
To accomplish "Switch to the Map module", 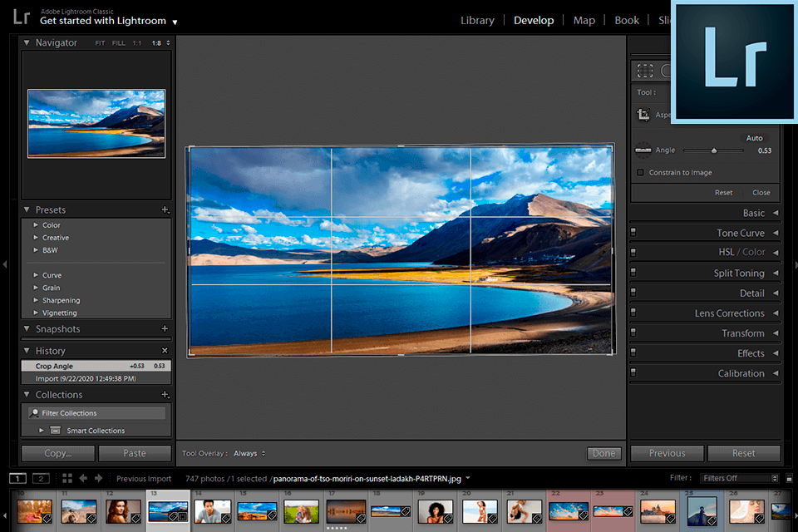I will pos(584,20).
